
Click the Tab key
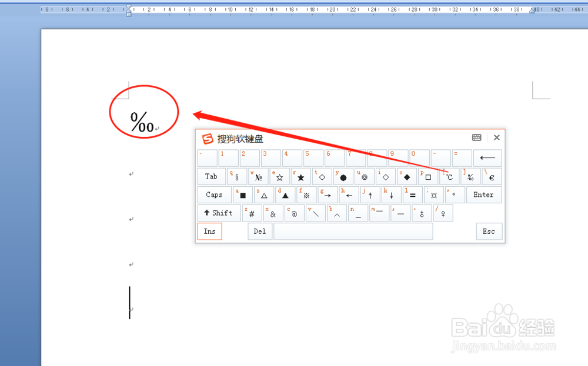212,176
